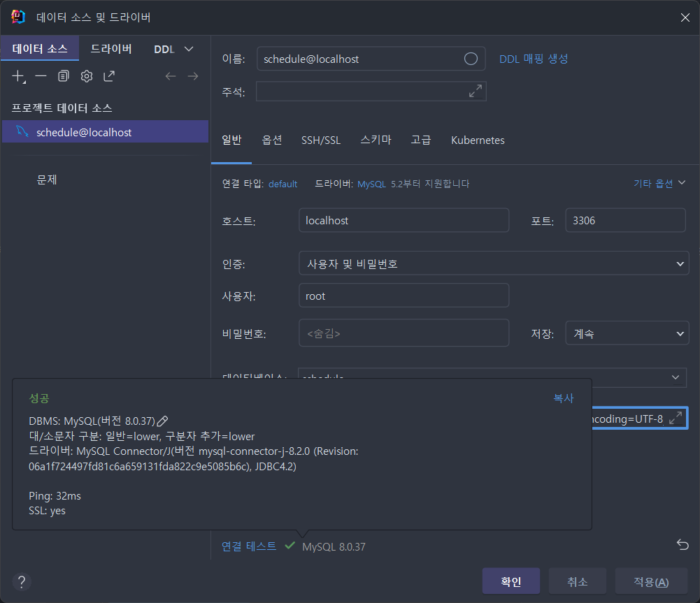Switch to the 스키마 tab
The image size is (700, 603).
click(x=376, y=140)
